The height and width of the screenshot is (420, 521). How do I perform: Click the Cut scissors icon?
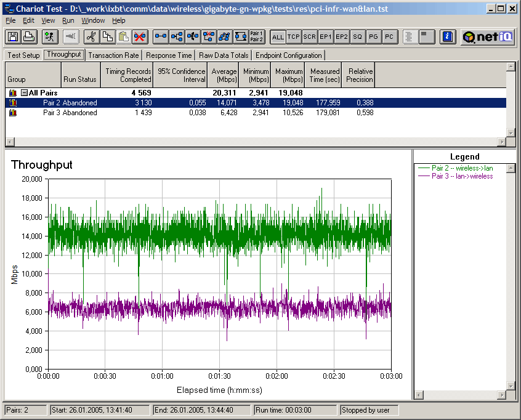tap(91, 37)
